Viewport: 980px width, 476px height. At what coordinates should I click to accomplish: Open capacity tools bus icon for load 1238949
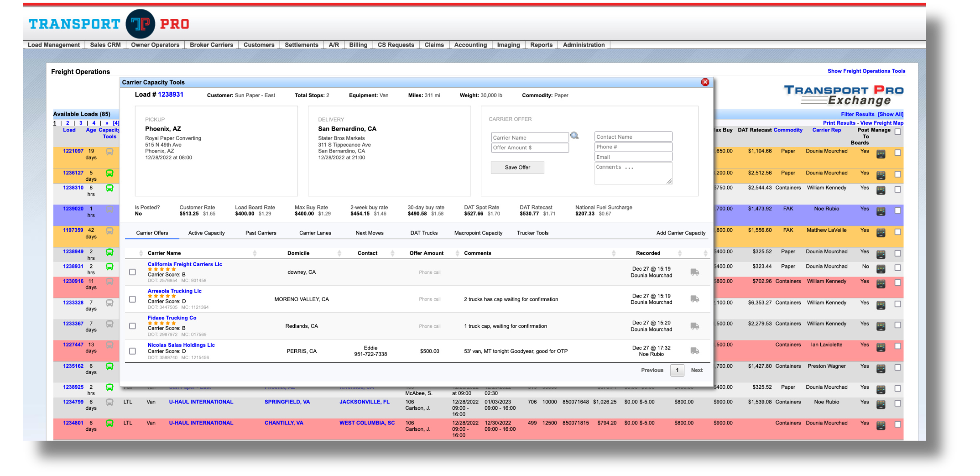(110, 252)
